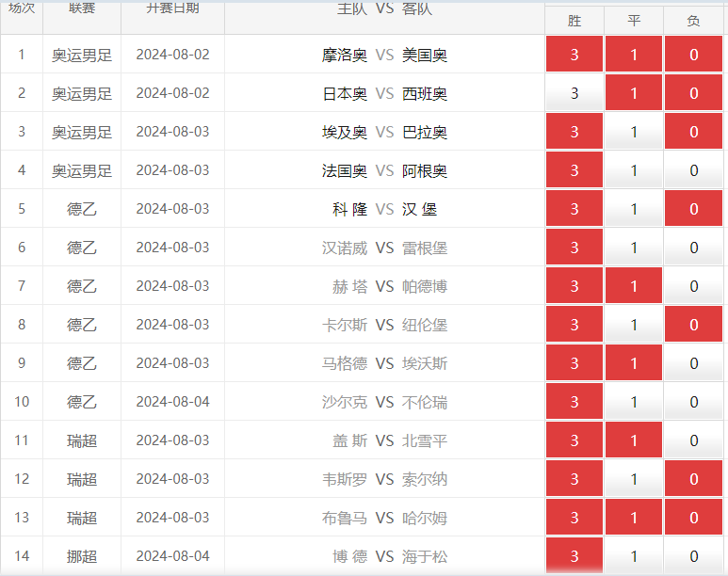The width and height of the screenshot is (728, 576).
Task: Click match text 布鲁马 VS 哈尔姆
Action: 384,518
